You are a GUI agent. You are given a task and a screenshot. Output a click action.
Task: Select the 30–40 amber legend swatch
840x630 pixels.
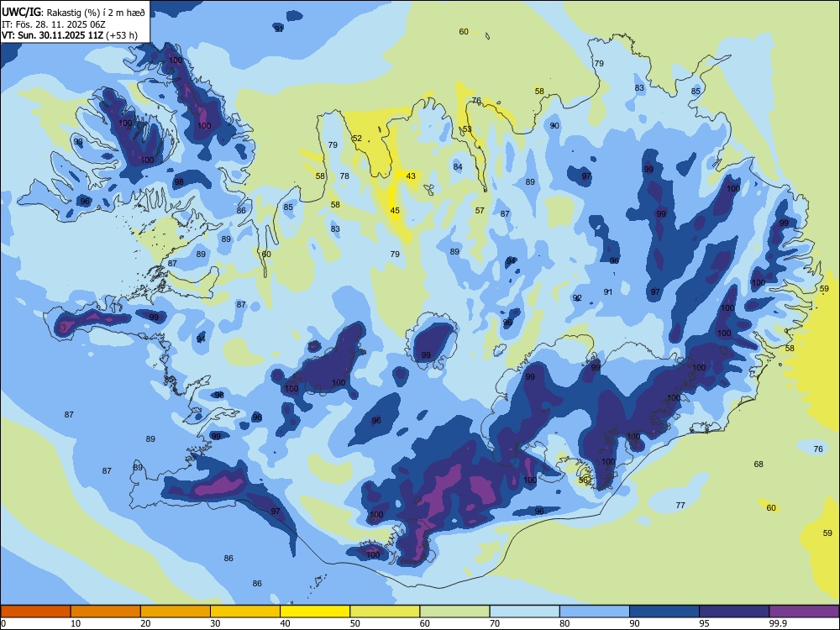[245, 612]
